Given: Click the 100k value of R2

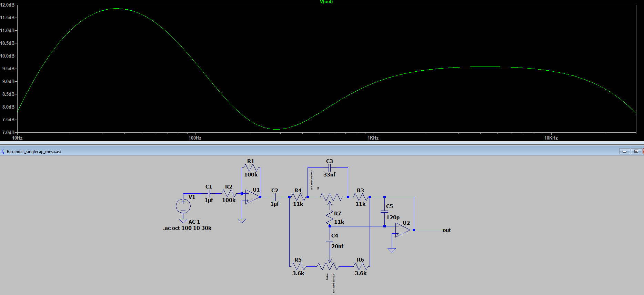Looking at the screenshot, I should pyautogui.click(x=229, y=200).
